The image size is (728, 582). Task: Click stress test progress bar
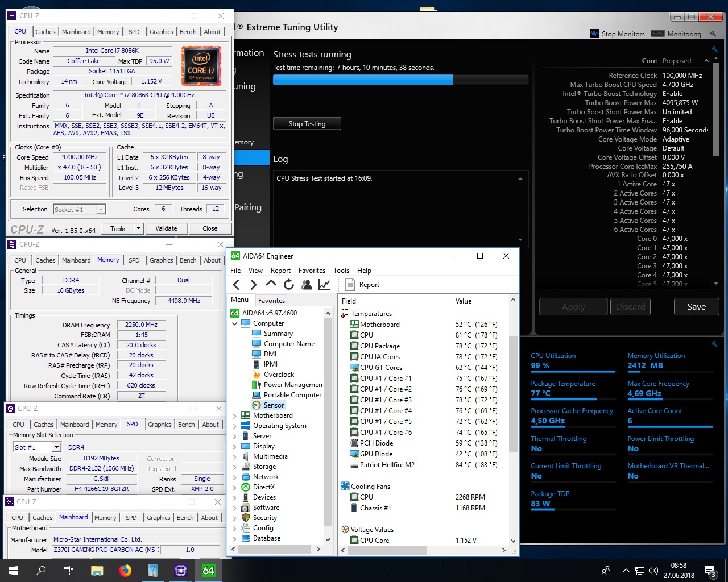coord(401,80)
